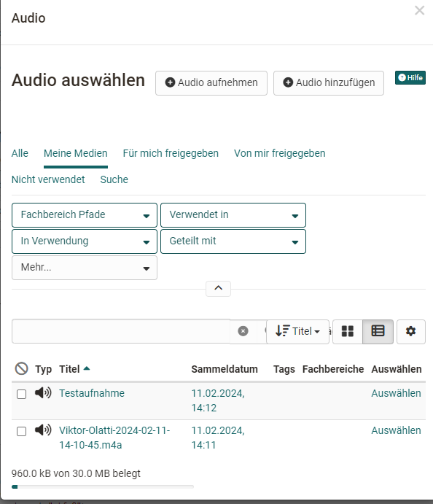The width and height of the screenshot is (433, 504).
Task: Collapse the filter section with chevron
Action: (219, 288)
